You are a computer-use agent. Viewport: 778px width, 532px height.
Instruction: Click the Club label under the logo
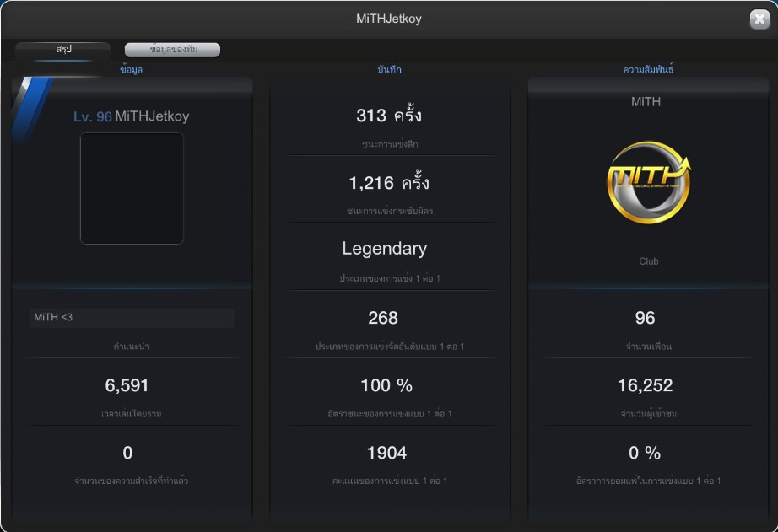pos(649,261)
